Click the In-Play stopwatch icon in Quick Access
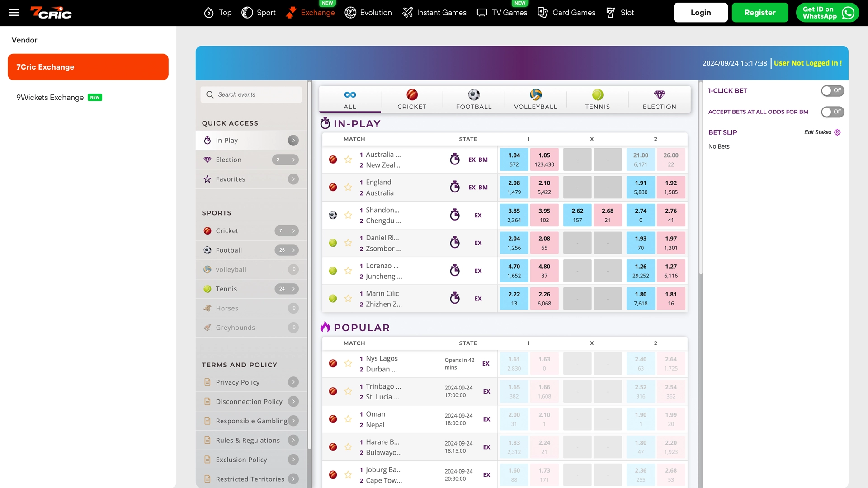 click(208, 140)
